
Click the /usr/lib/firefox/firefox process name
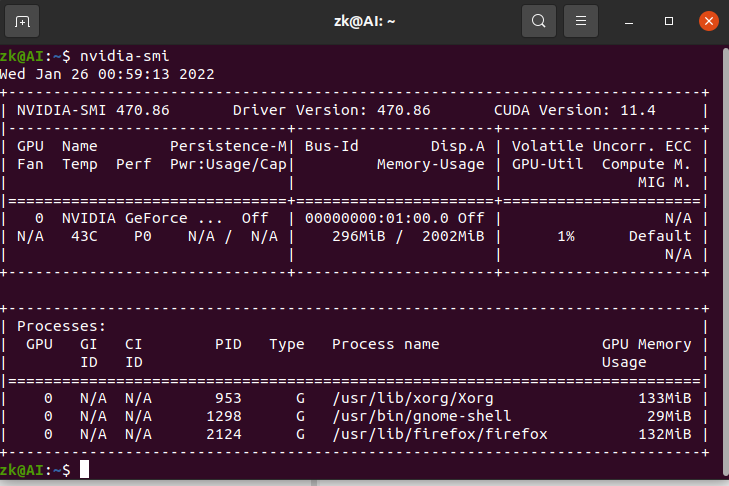coord(439,435)
